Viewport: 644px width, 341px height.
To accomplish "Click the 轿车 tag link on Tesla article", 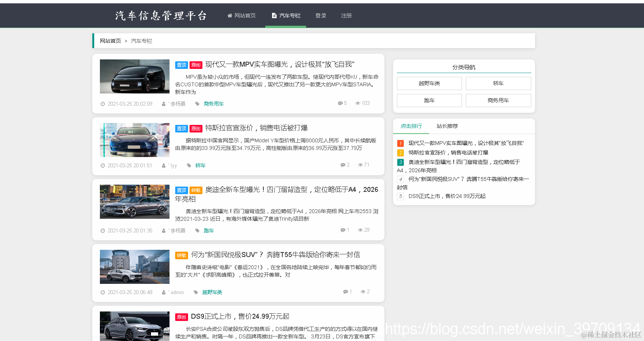I will 201,165.
